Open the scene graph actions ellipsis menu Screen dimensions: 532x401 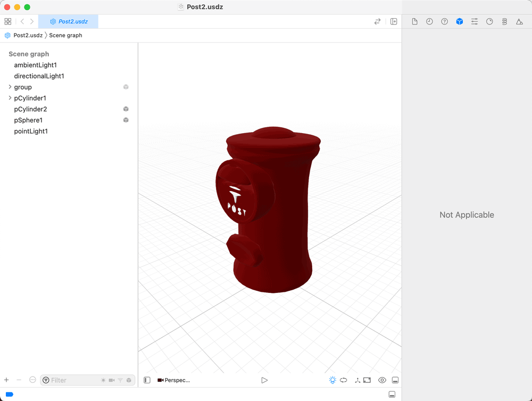(32, 380)
